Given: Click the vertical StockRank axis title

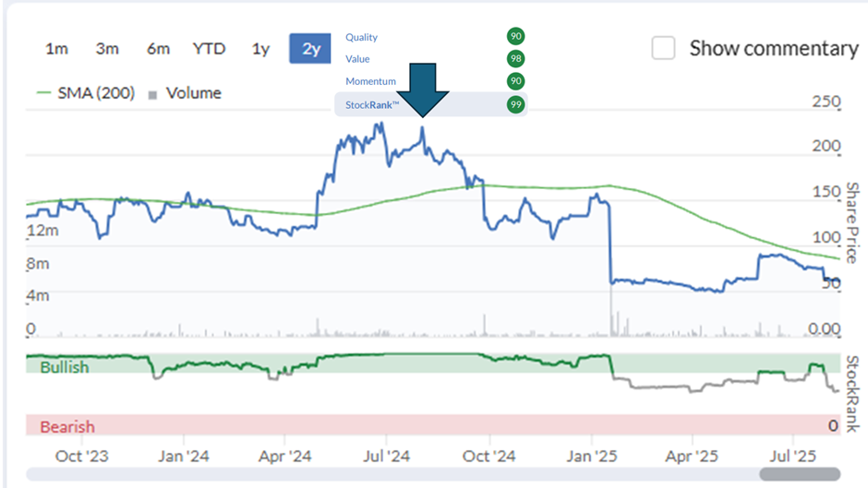Looking at the screenshot, I should [x=852, y=394].
